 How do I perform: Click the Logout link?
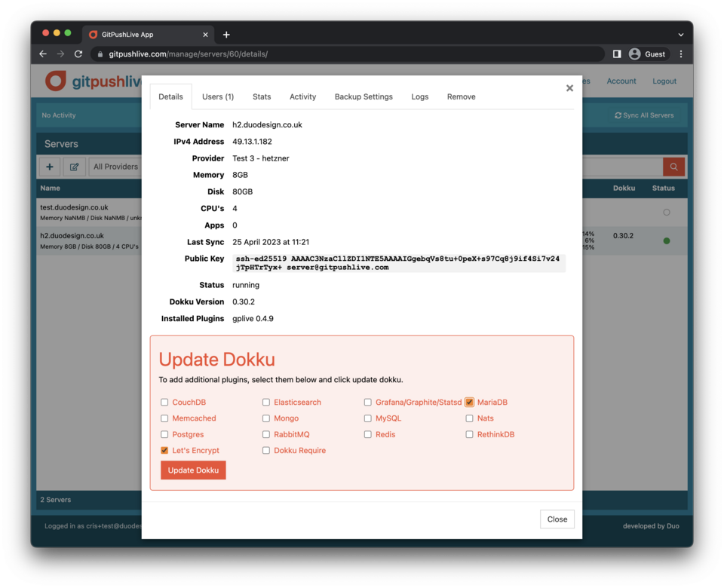(664, 81)
